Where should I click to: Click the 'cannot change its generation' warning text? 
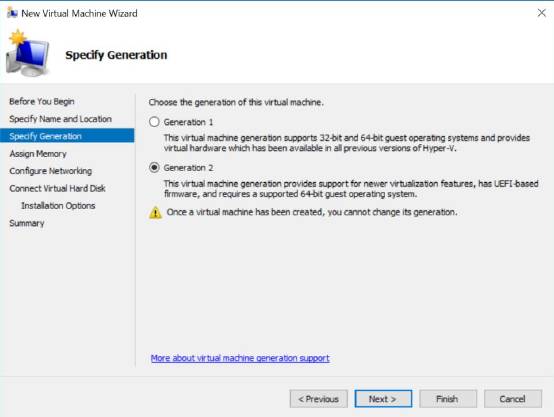tap(312, 212)
